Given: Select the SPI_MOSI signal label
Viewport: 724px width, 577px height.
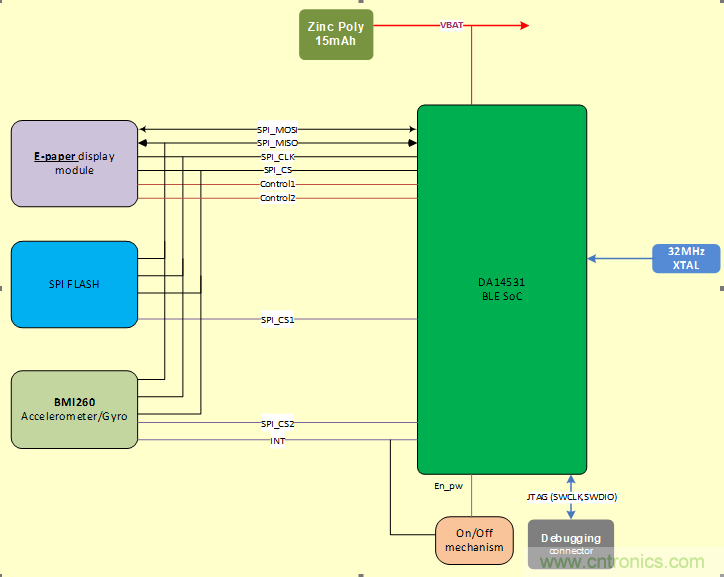Looking at the screenshot, I should click(x=277, y=130).
